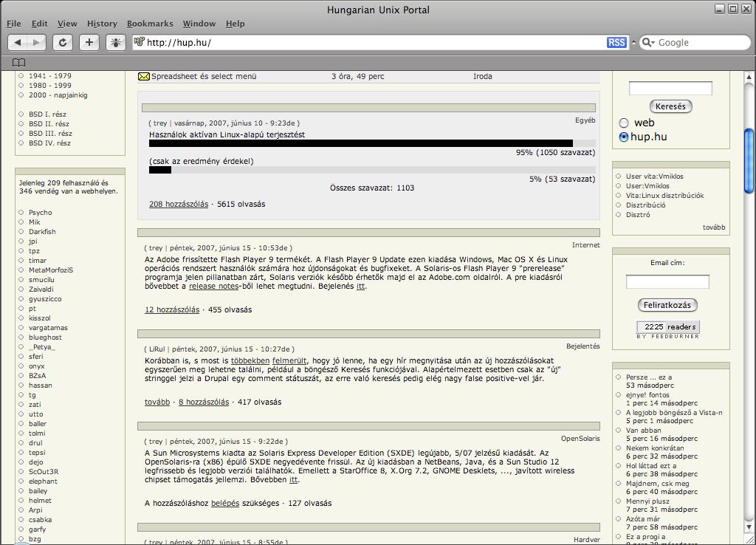Open user Darkfish's profile link

tap(42, 231)
